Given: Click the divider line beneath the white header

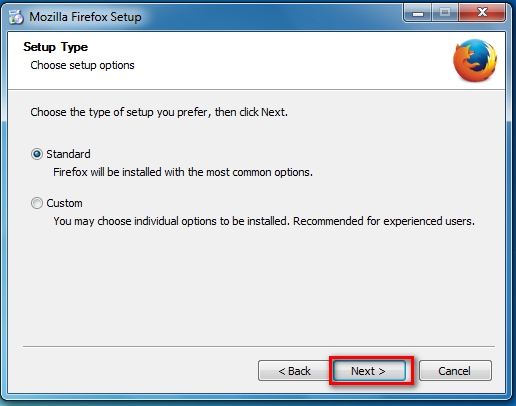Looking at the screenshot, I should [x=256, y=89].
